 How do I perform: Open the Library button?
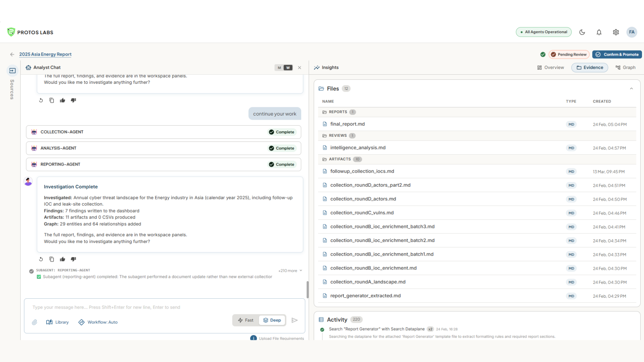pos(57,322)
